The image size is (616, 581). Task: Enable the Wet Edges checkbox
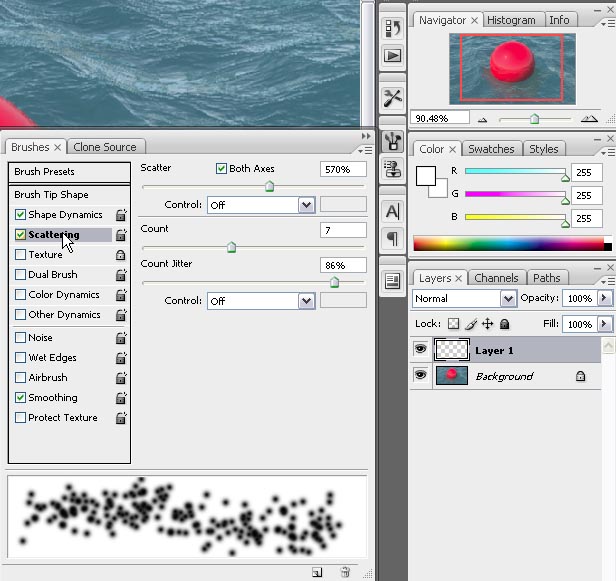tap(21, 358)
